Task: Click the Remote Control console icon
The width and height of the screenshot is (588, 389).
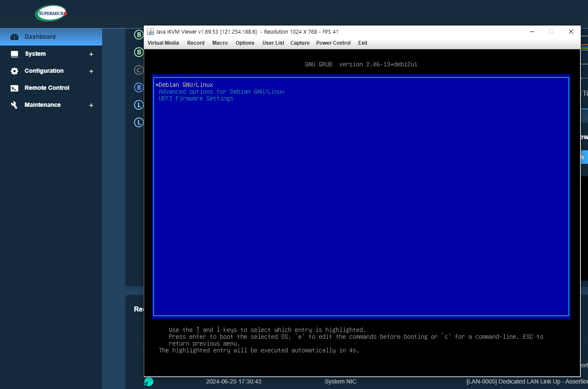Action: tap(14, 88)
